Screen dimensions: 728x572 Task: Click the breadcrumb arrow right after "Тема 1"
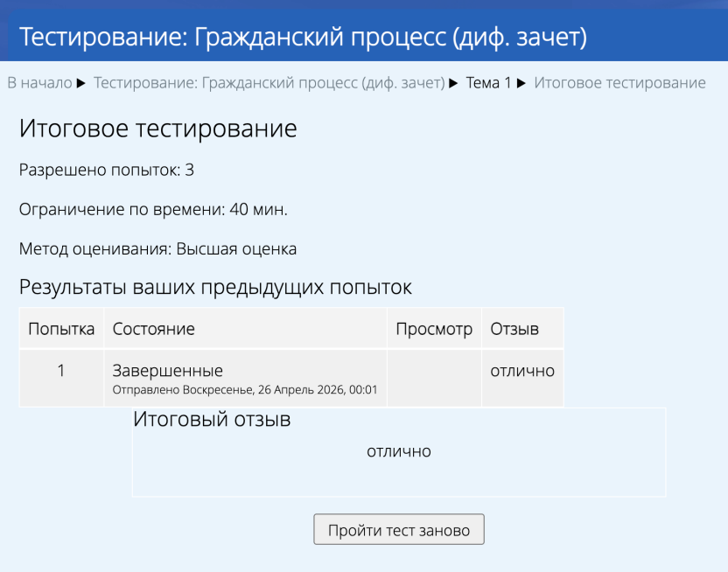[521, 83]
